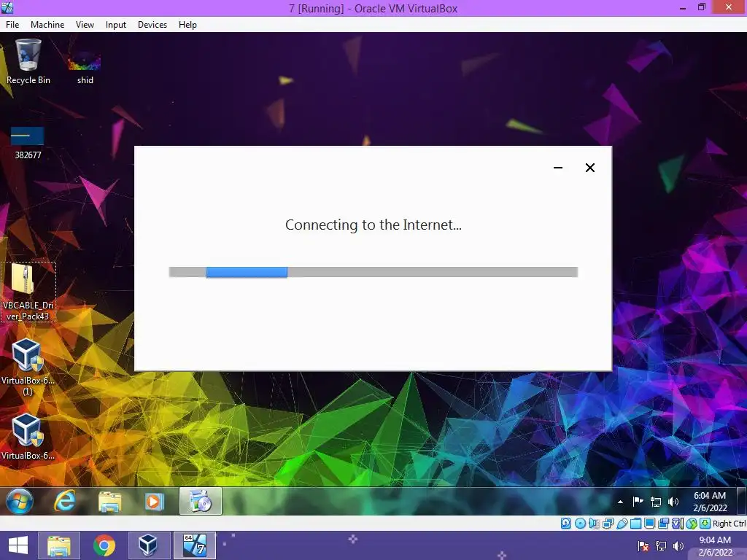
Task: Open the Input menu
Action: click(116, 25)
